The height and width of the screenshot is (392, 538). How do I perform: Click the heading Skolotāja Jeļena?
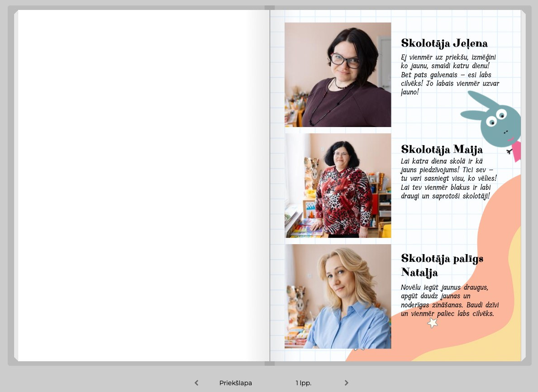coord(444,43)
